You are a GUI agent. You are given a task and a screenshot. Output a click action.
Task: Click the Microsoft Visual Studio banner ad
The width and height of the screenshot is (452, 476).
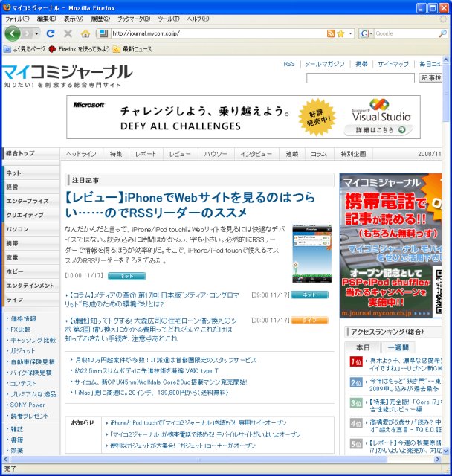pyautogui.click(x=243, y=118)
